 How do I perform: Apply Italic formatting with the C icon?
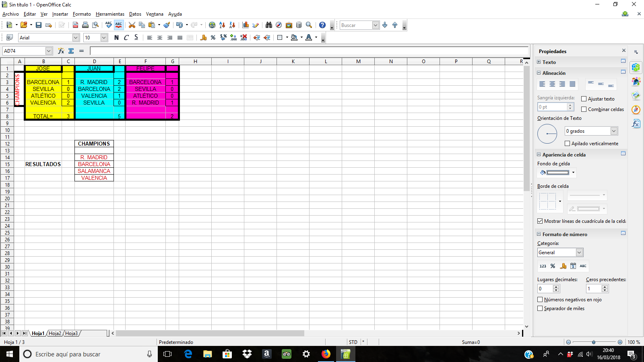pos(126,37)
